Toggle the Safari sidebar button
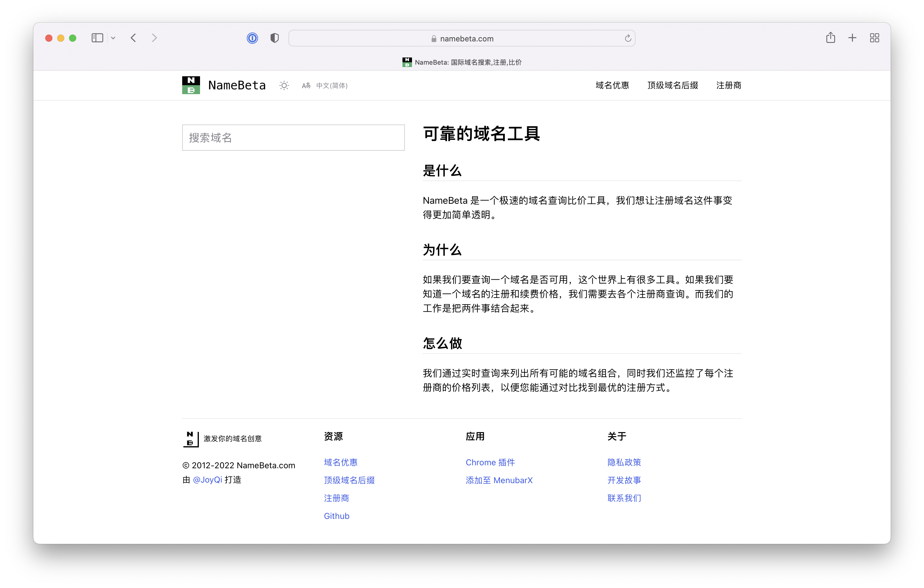The width and height of the screenshot is (924, 588). pyautogui.click(x=97, y=38)
